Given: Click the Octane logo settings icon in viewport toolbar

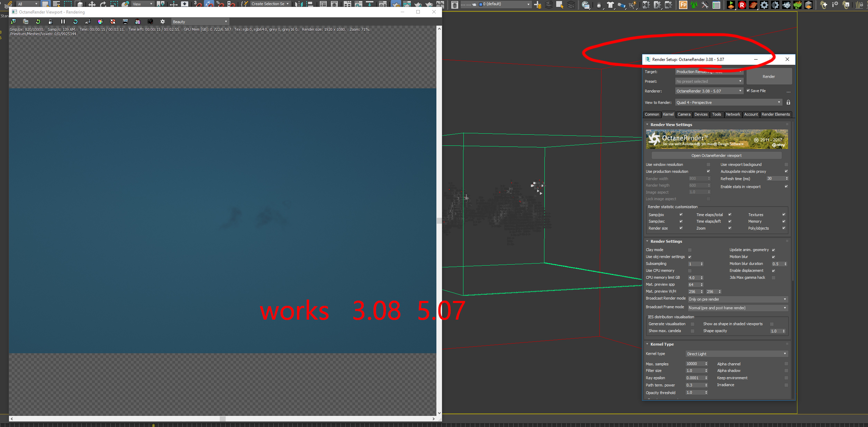Looking at the screenshot, I should [163, 21].
